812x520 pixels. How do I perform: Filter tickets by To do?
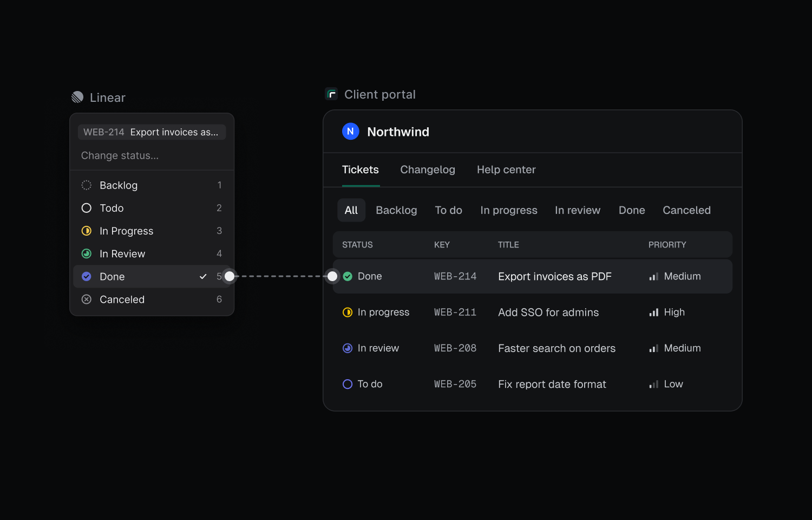pos(449,210)
